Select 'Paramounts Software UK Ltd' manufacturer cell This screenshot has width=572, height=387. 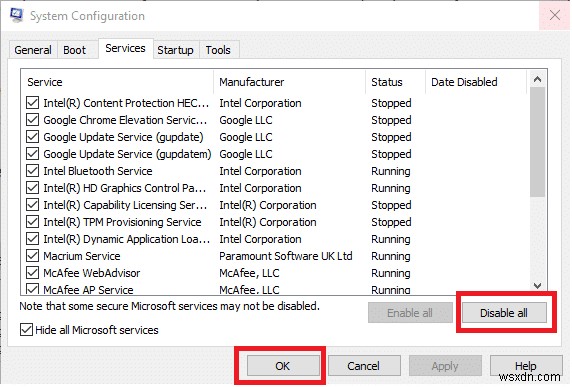click(x=286, y=256)
